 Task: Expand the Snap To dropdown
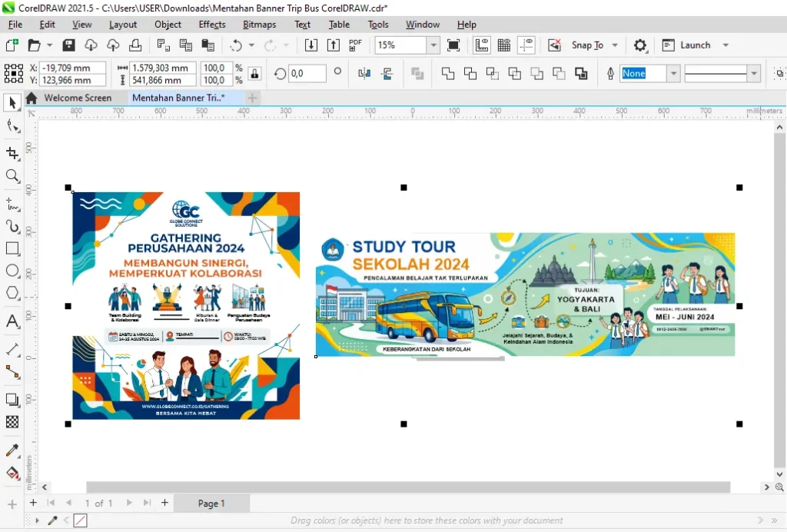[615, 45]
